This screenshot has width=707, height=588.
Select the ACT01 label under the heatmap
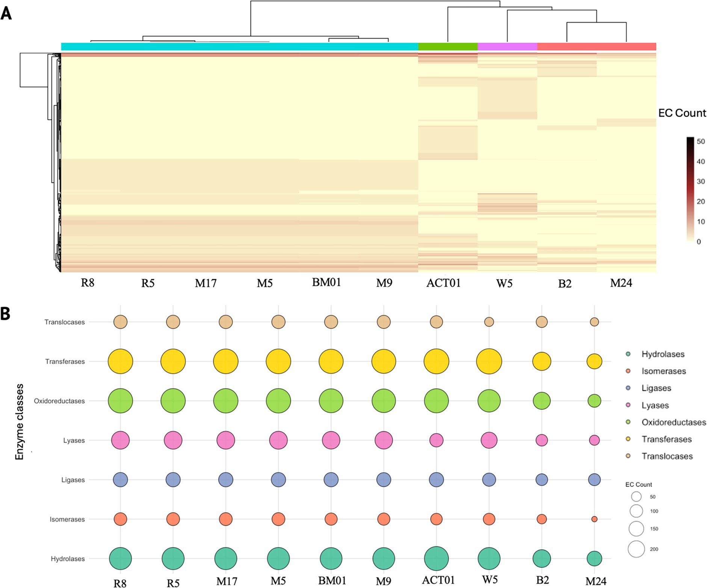[x=443, y=283]
